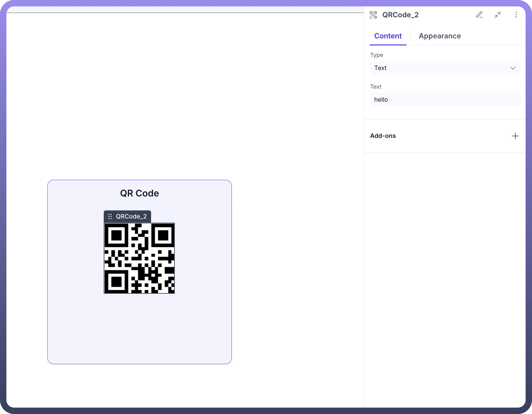This screenshot has height=414, width=532.
Task: Click the pencil rename icon for QRCode_2
Action: pyautogui.click(x=479, y=15)
